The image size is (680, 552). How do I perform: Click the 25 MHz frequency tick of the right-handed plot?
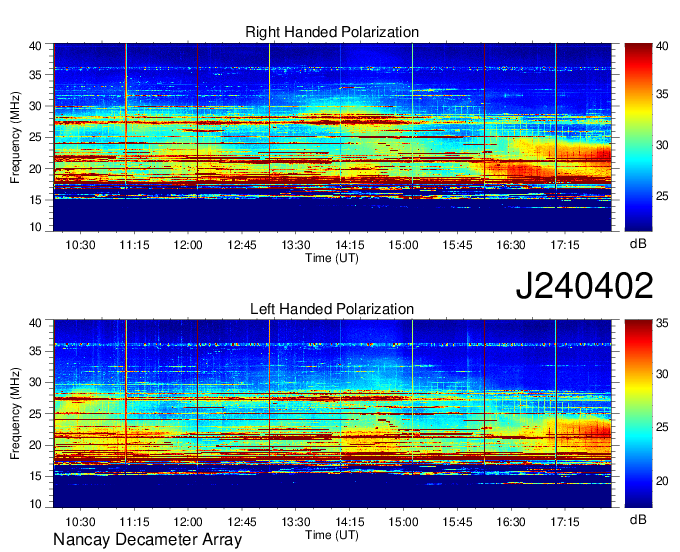(36, 137)
